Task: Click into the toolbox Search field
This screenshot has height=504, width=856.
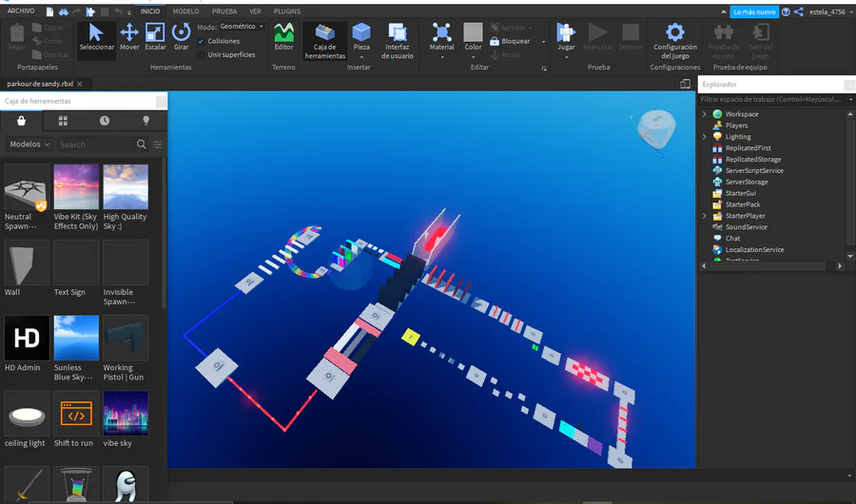Action: click(95, 145)
